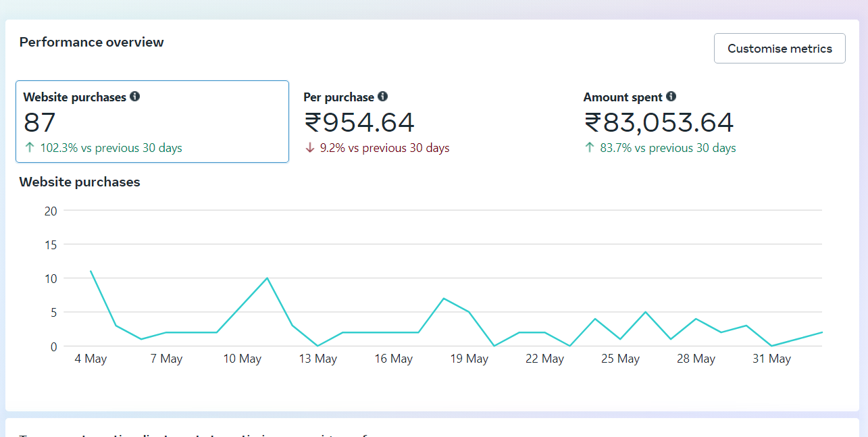Click the 31 May x-axis label

771,359
